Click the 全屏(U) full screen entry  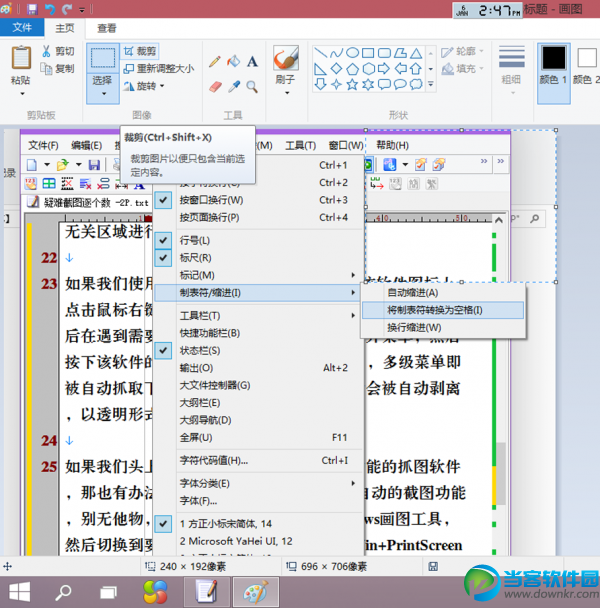pos(259,437)
